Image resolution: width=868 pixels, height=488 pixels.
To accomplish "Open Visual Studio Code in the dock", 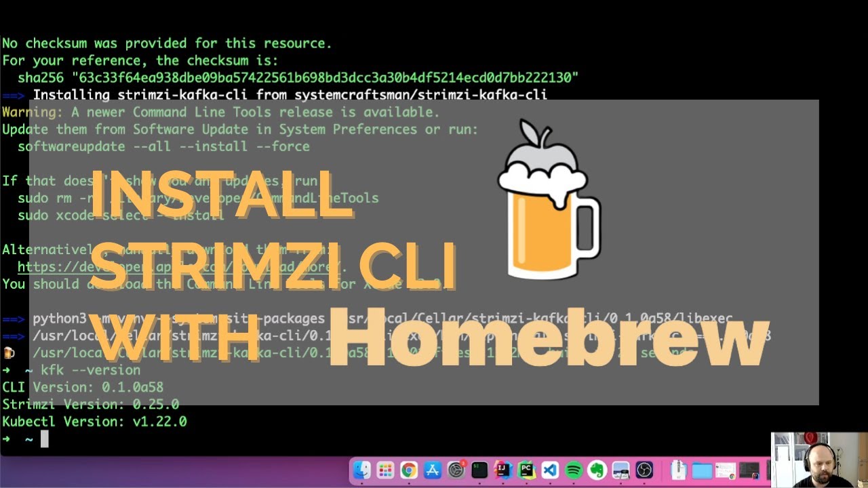I will coord(550,470).
